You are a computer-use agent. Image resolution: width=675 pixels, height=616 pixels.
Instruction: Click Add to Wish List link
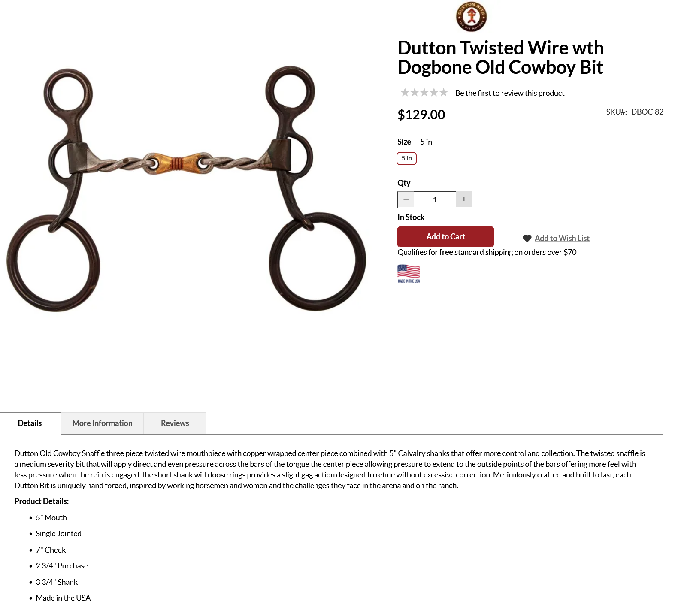[562, 239]
